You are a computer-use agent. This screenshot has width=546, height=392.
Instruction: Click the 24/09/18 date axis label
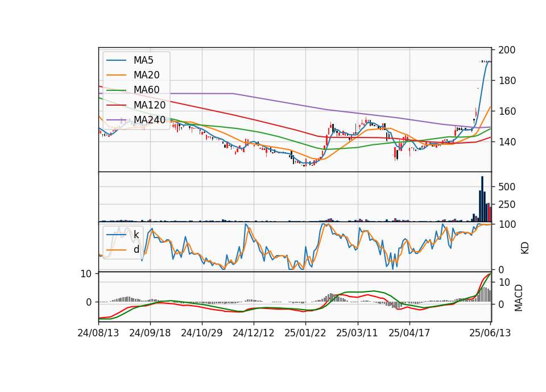(150, 333)
